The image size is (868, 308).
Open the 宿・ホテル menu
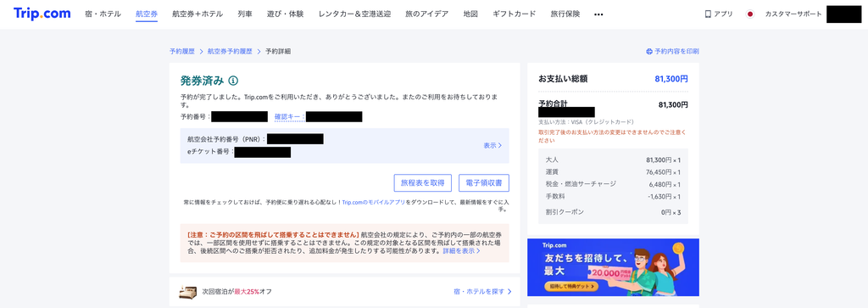click(103, 14)
